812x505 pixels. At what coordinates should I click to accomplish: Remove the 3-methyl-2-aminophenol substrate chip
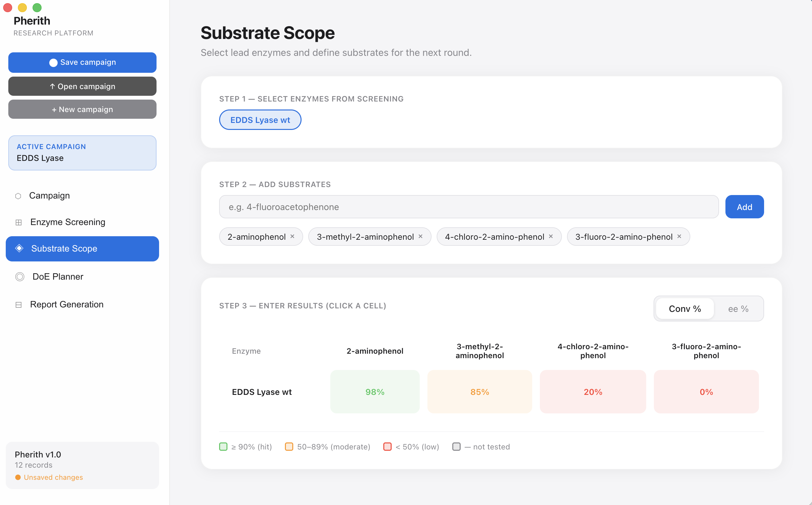pos(420,236)
